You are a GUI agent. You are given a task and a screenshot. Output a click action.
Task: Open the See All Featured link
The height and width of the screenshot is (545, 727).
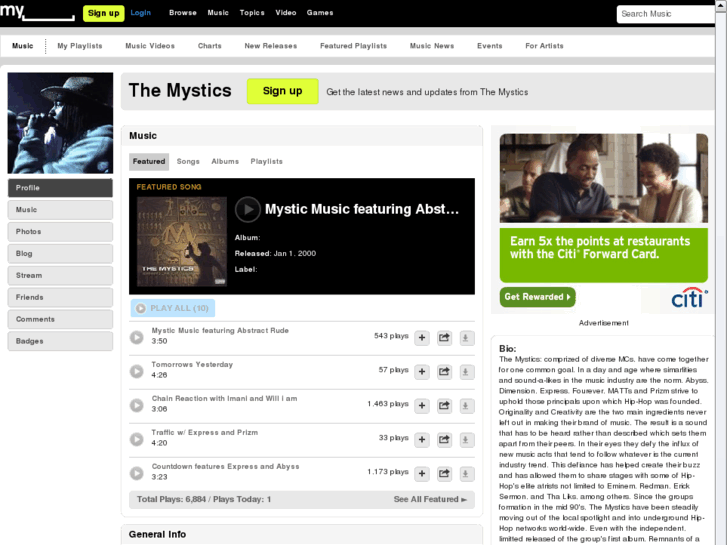coord(430,499)
